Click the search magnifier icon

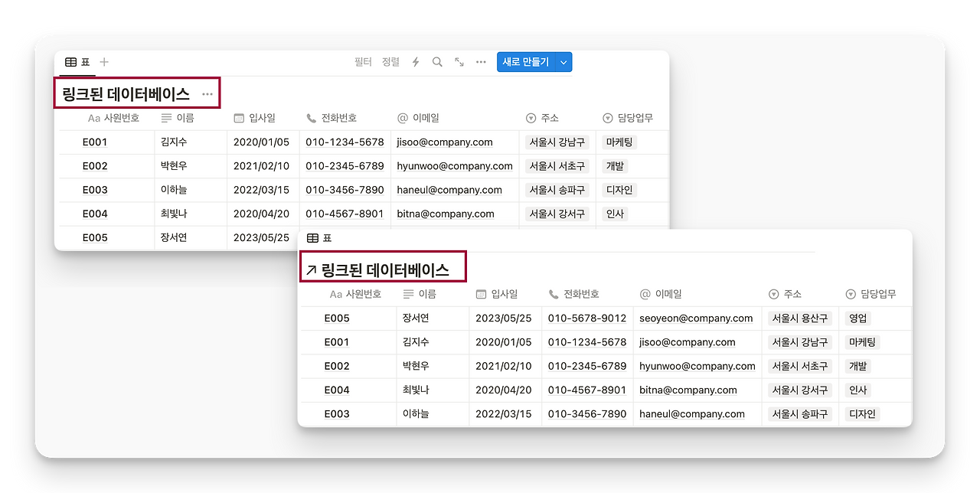[x=437, y=62]
